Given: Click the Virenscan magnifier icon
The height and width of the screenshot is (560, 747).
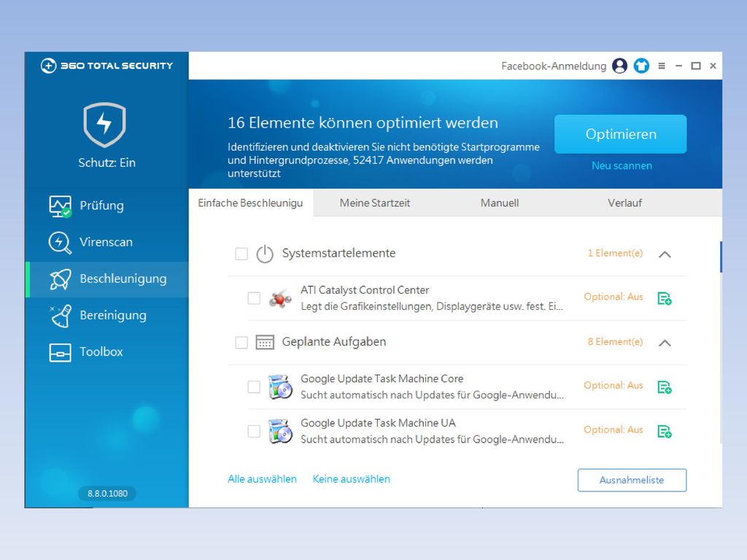Looking at the screenshot, I should [x=60, y=242].
